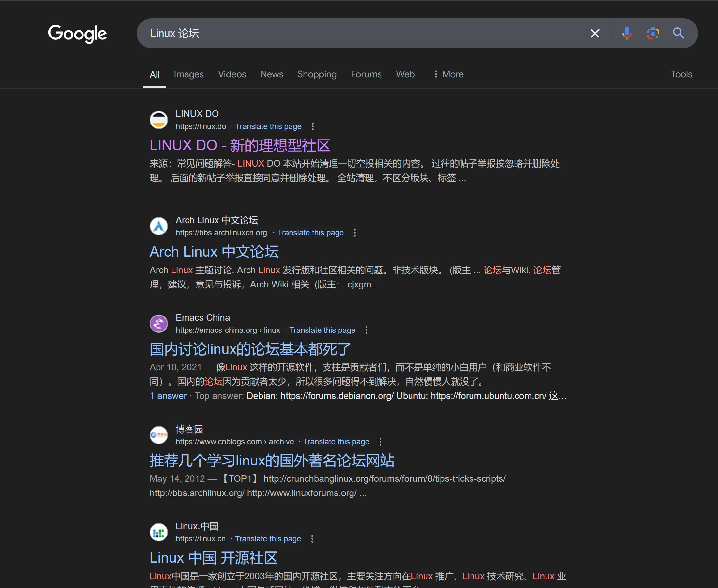The height and width of the screenshot is (588, 718).
Task: Open result LINUX DO - 新的理想型社区
Action: pos(240,145)
